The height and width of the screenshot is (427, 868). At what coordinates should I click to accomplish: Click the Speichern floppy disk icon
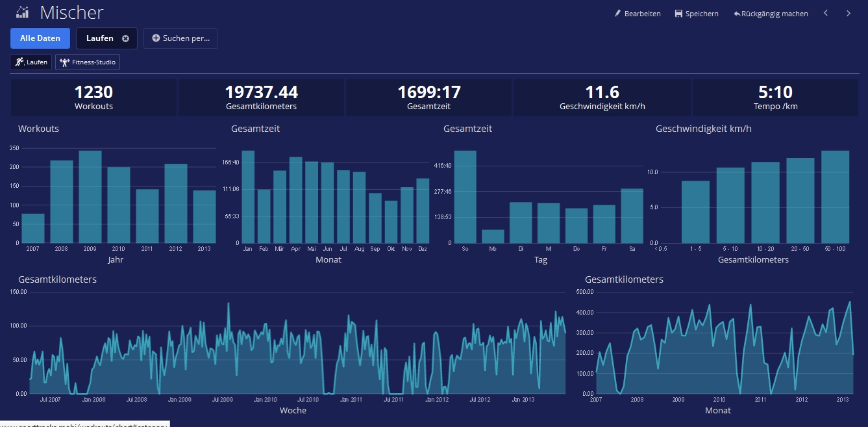pyautogui.click(x=678, y=14)
